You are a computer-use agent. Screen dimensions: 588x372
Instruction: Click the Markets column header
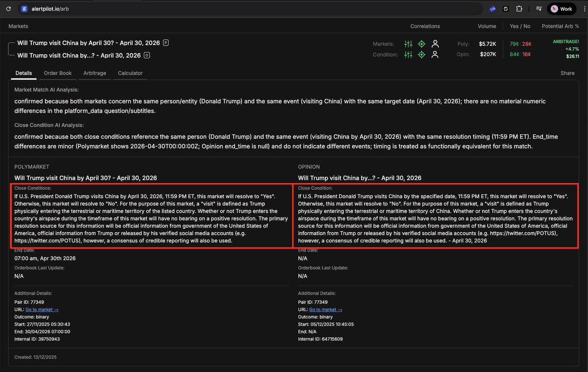click(x=18, y=26)
